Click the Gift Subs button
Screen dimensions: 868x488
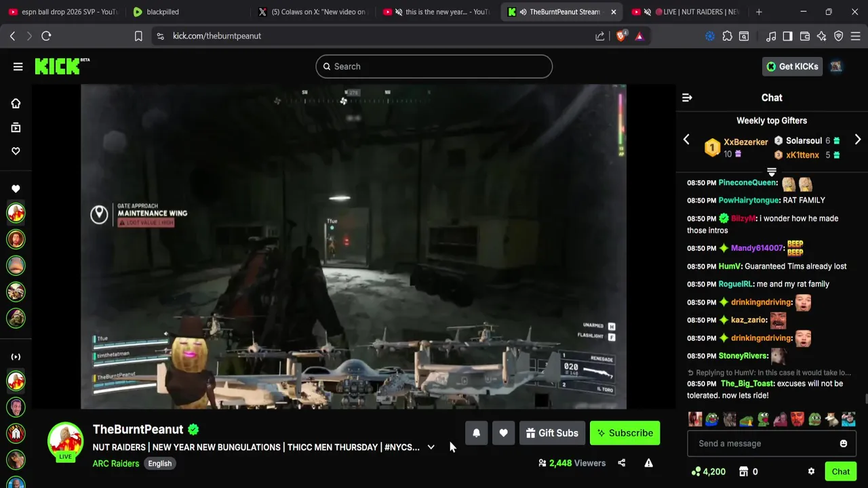click(552, 433)
